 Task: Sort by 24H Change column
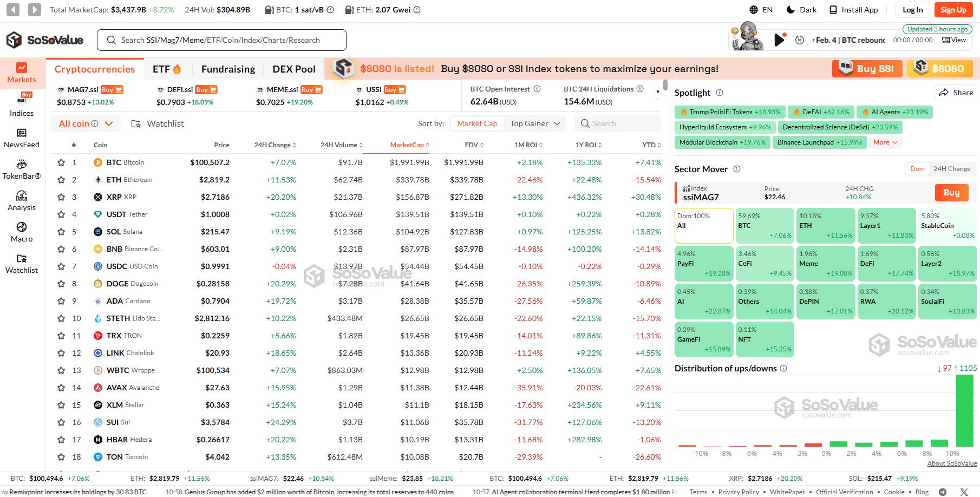pos(275,145)
